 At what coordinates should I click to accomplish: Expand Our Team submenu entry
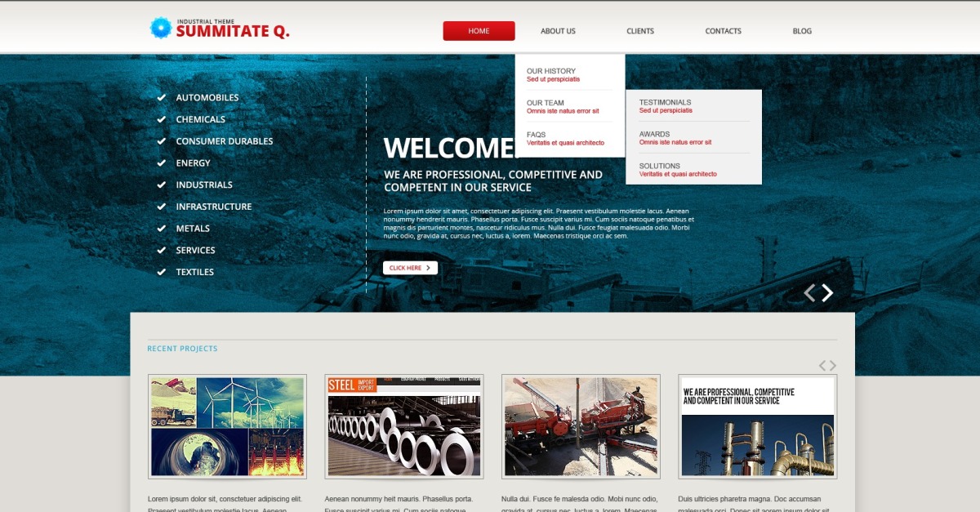click(x=546, y=103)
